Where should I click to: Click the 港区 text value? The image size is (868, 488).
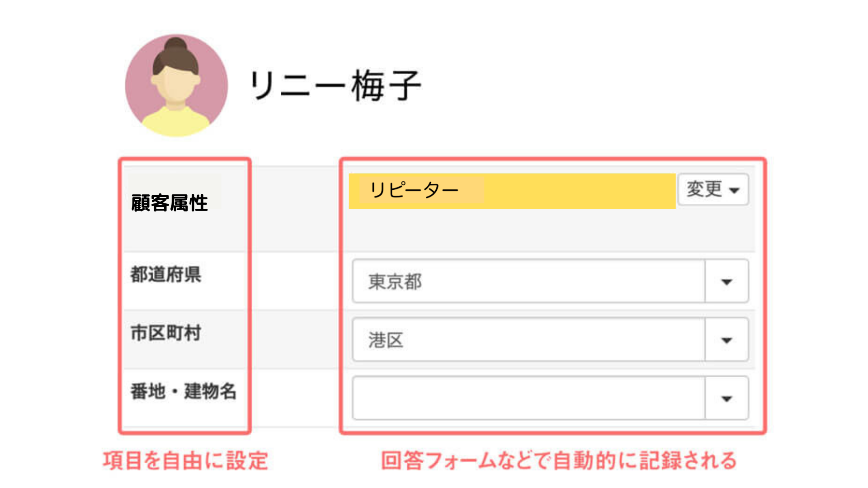click(x=386, y=340)
